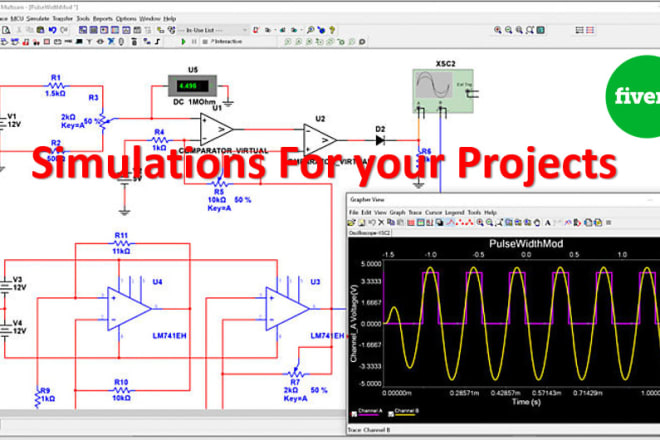Select op-amp U3 LM741EH
Screen dimensions: 660x440
287,309
